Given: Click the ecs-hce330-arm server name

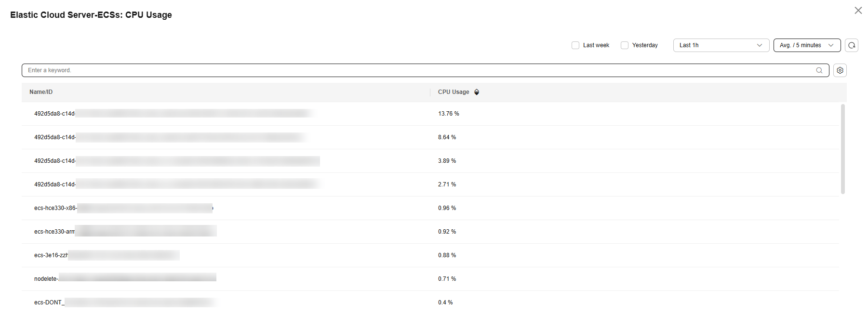Looking at the screenshot, I should [54, 232].
